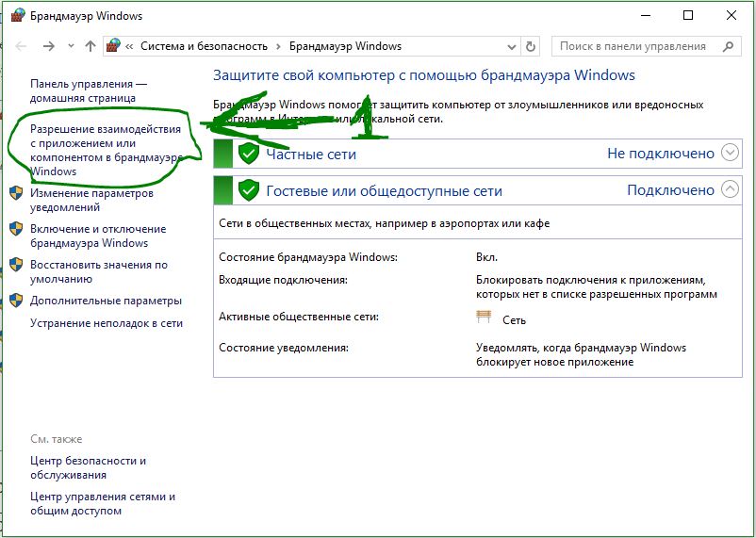Screen dimensions: 756x538
Task: Open 'Панель управления — домашняя страница'
Action: pos(89,90)
